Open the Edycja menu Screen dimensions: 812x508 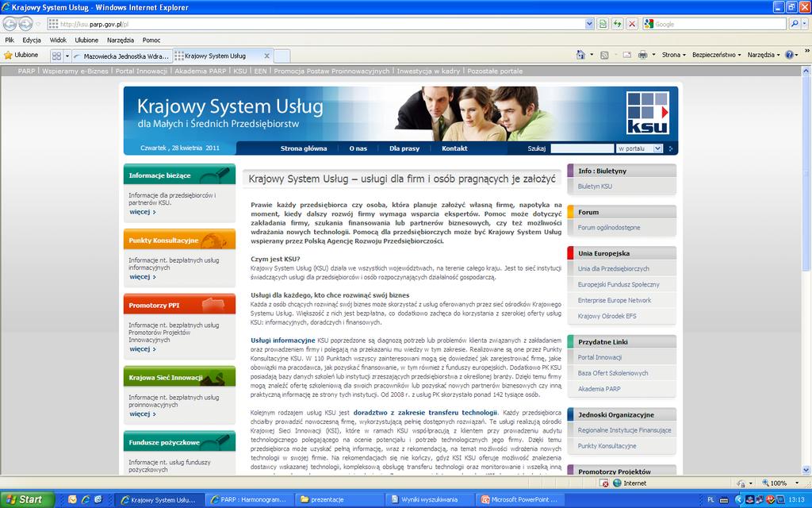click(32, 40)
